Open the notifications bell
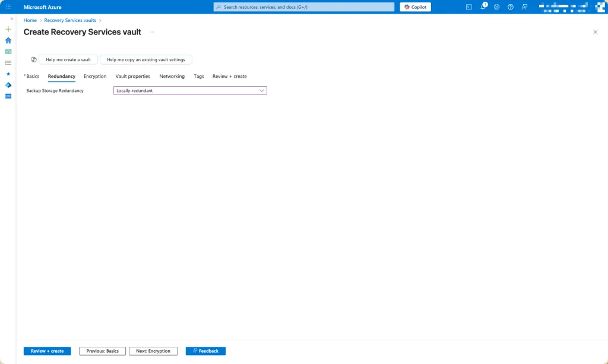This screenshot has height=364, width=608. click(x=483, y=7)
